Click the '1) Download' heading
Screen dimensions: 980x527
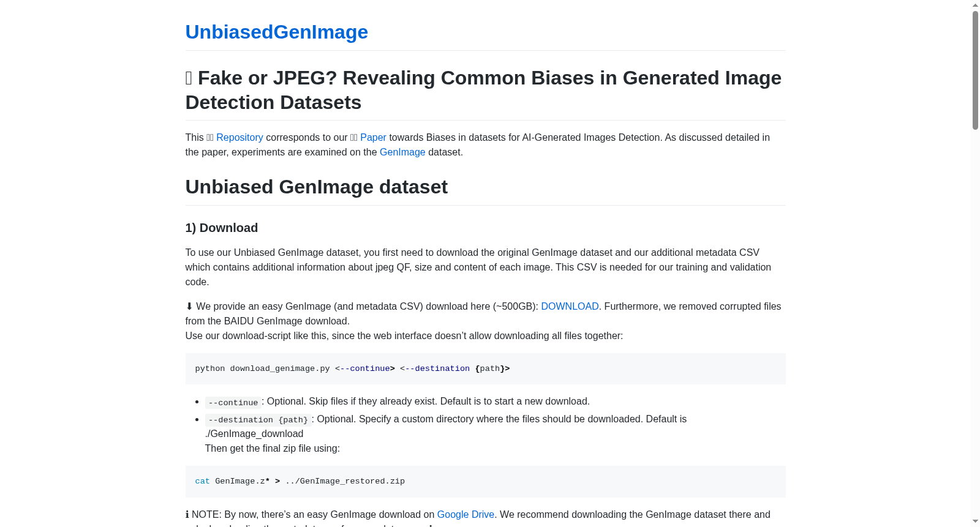pos(222,228)
